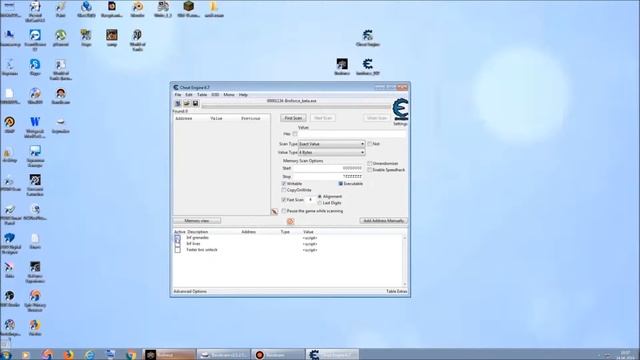Open the Mono menu

click(x=229, y=95)
